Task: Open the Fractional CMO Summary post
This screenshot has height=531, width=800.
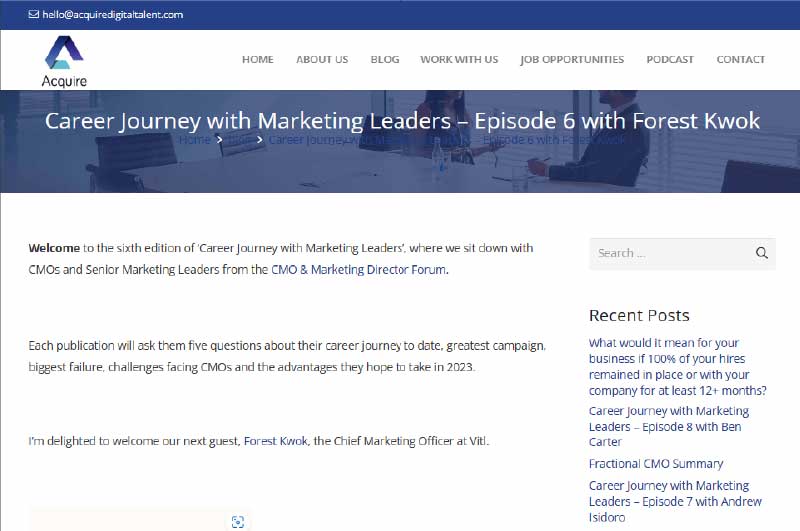Action: click(656, 463)
